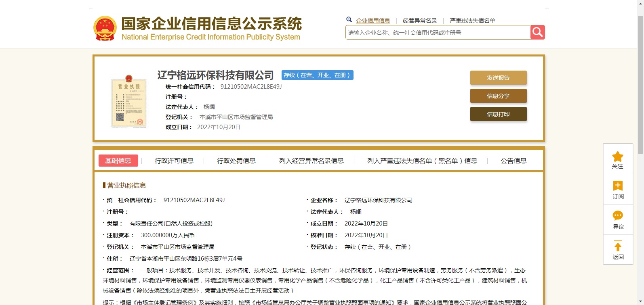Click the 类型 value 有限责任公司(自然人投资或控股)
The image size is (644, 305).
[x=171, y=224]
